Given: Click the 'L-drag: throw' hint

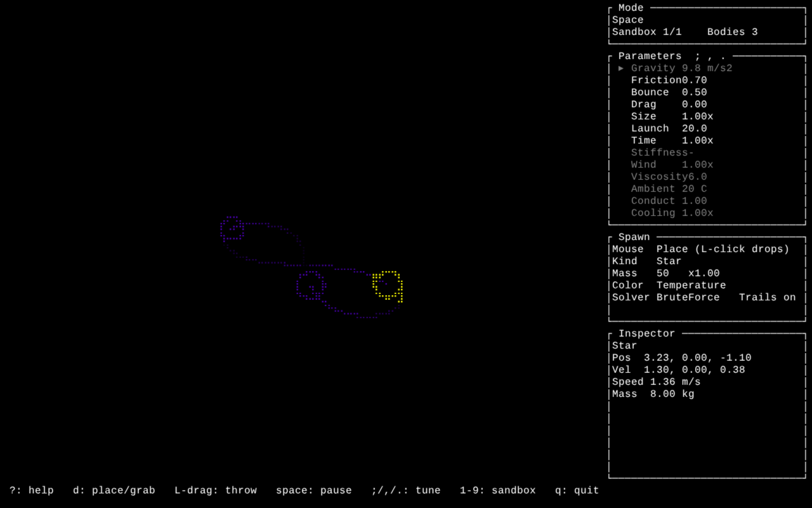Looking at the screenshot, I should coord(215,491).
